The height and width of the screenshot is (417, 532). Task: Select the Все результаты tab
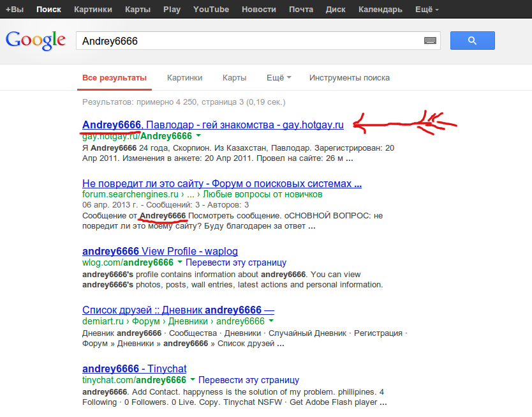[114, 78]
